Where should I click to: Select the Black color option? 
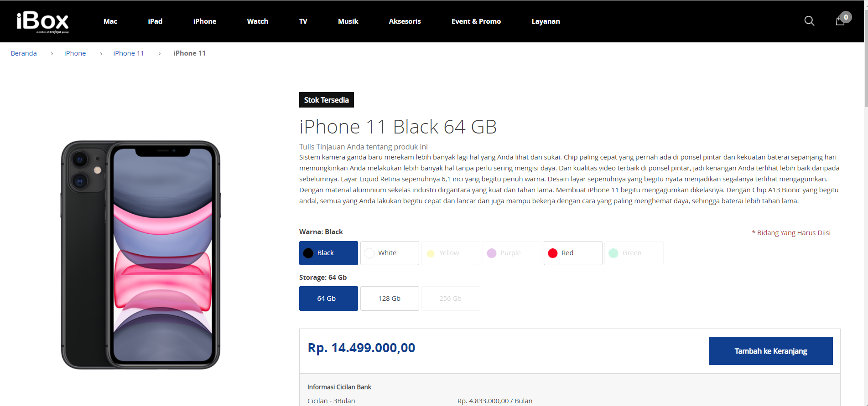click(328, 253)
